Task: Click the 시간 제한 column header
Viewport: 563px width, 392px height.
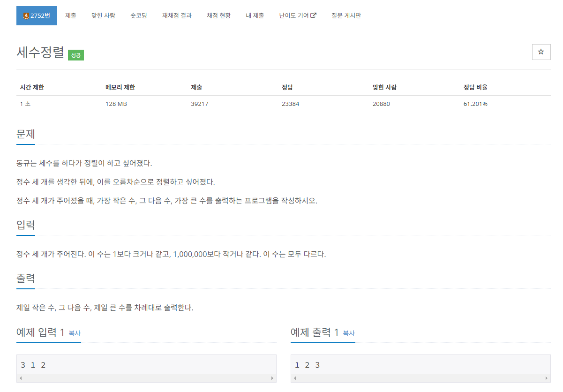Action: click(x=32, y=87)
